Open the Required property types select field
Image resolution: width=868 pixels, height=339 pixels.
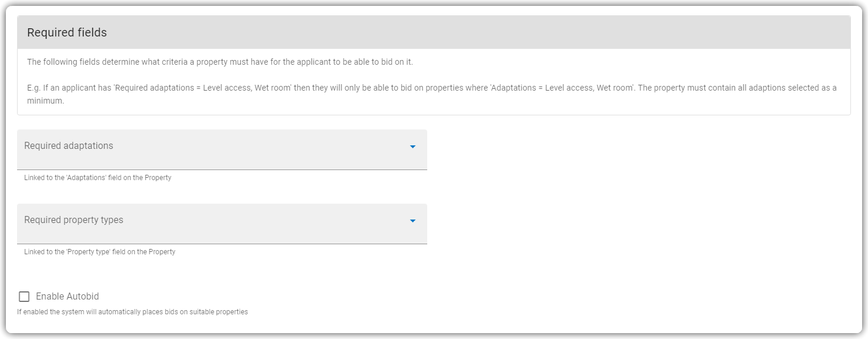pyautogui.click(x=222, y=224)
